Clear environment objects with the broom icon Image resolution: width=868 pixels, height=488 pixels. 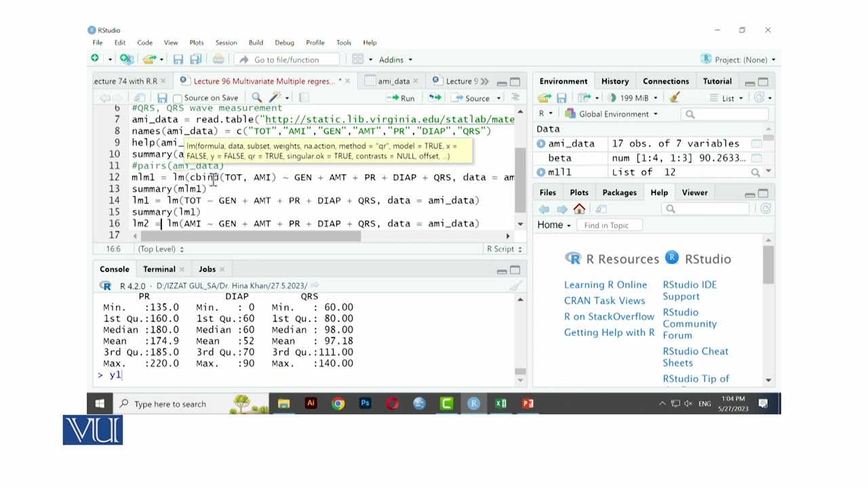pyautogui.click(x=675, y=98)
